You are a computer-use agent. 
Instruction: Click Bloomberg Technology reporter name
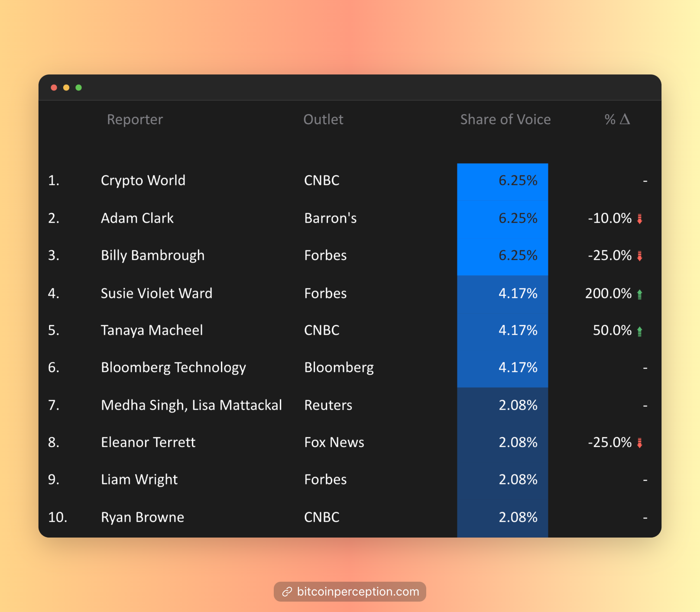coord(173,367)
